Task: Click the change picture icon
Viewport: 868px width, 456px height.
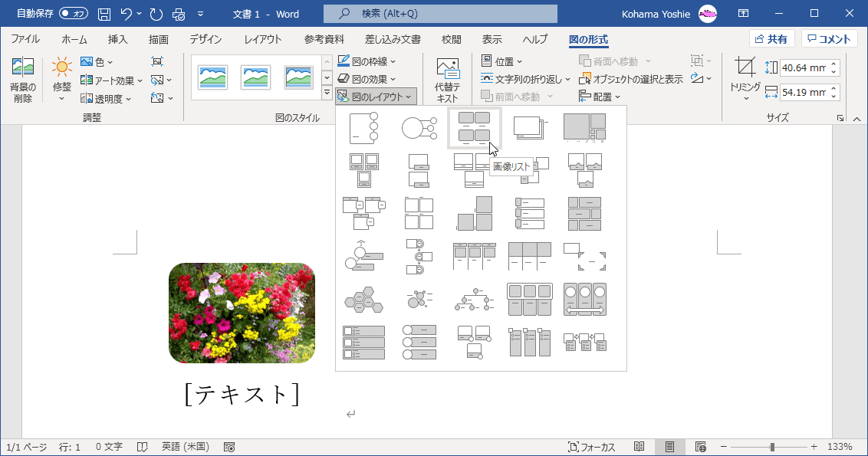Action: coord(160,80)
